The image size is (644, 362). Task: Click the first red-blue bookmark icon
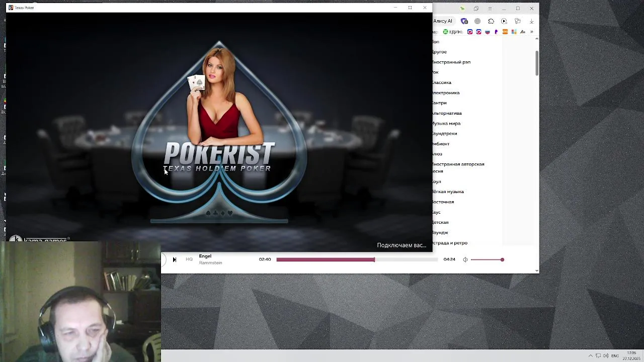pos(470,32)
